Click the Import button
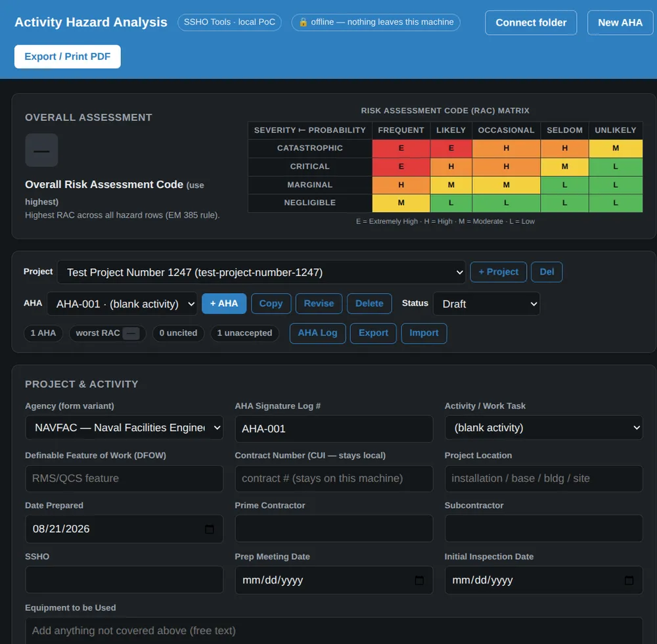Image resolution: width=657 pixels, height=644 pixels. [424, 333]
